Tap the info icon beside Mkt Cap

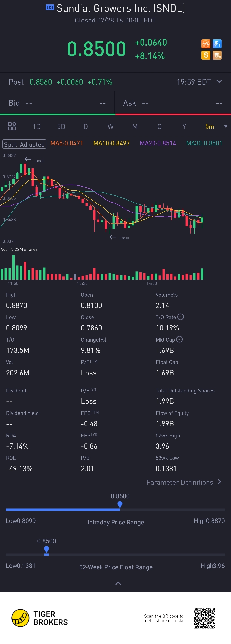[x=179, y=339]
